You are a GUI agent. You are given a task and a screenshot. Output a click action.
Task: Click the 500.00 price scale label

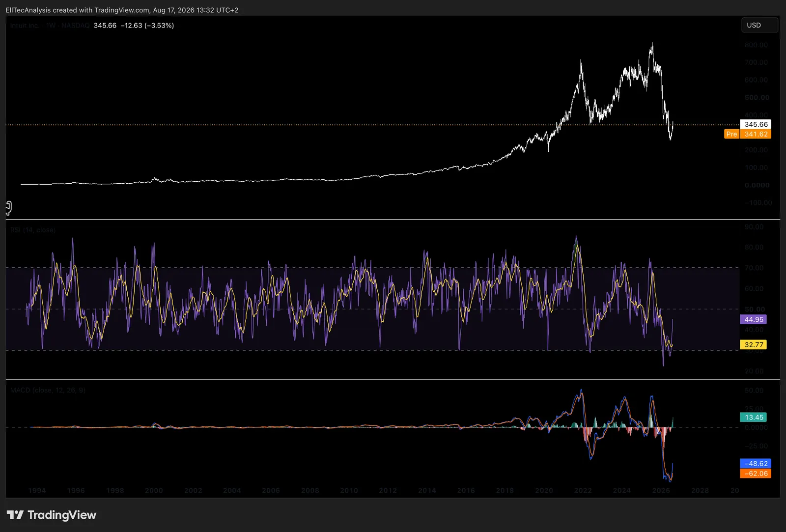tap(757, 97)
